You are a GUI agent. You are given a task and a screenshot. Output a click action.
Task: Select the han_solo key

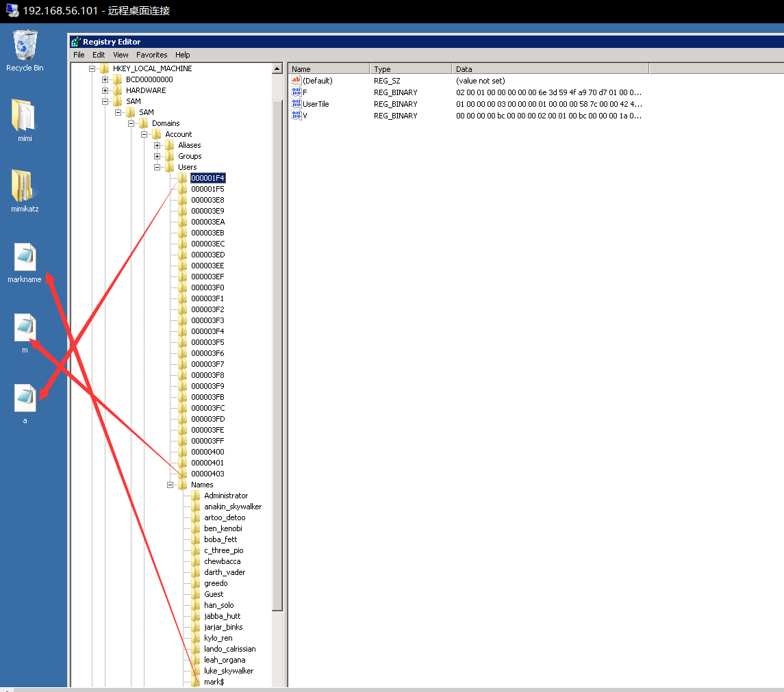pos(218,606)
